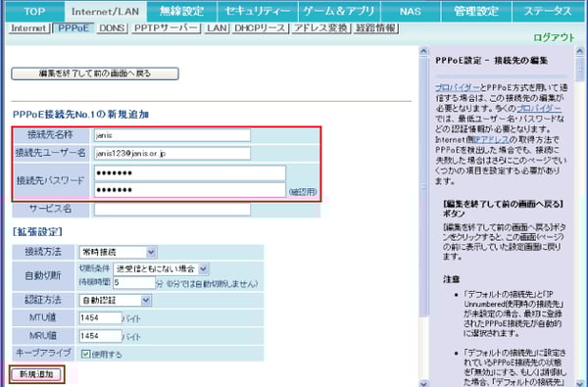Open the 接続方法 dropdown
Screen dimensions: 588x387
point(118,252)
